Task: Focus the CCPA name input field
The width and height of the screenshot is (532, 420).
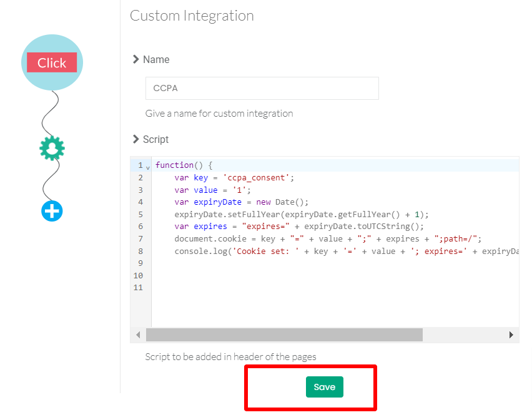Action: (262, 88)
